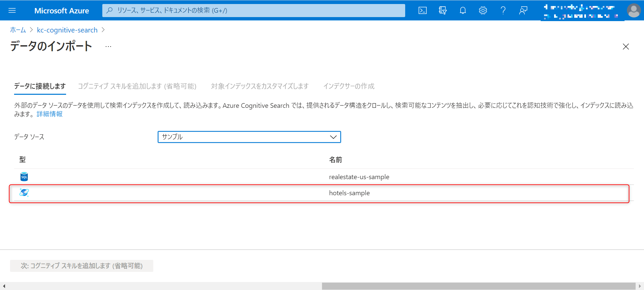
Task: Show the notifications bell panel
Action: point(463,10)
